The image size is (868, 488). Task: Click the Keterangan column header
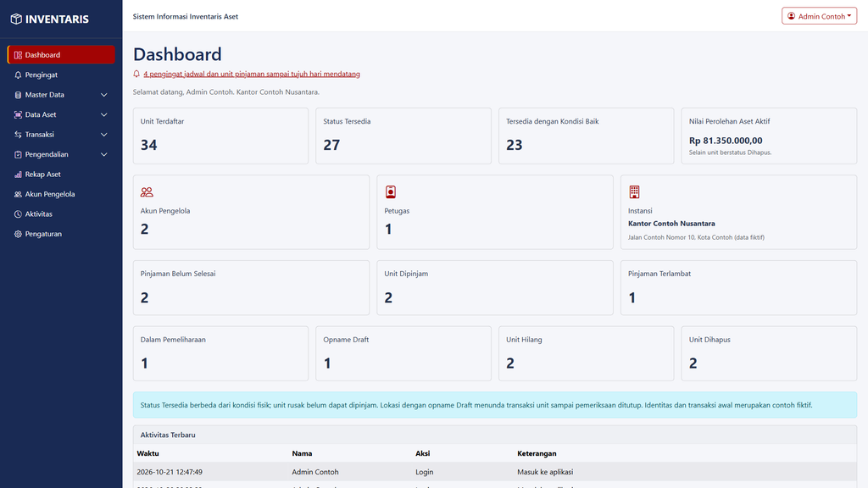pyautogui.click(x=537, y=453)
